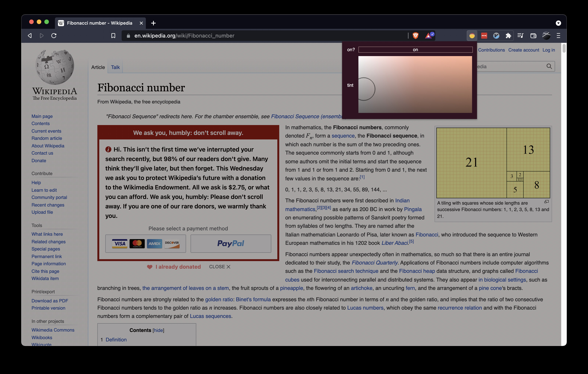Open the Brave Shields lion icon

pyautogui.click(x=415, y=36)
